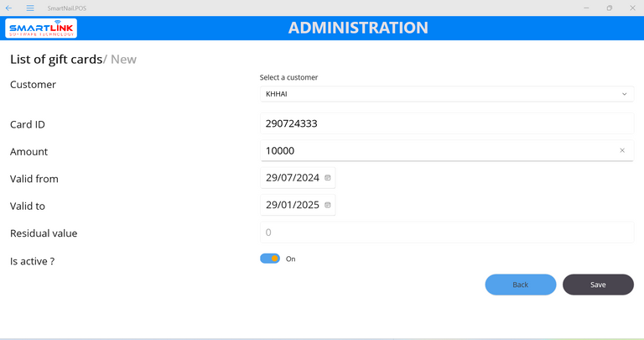Click the Valid from date 29/07/2024
This screenshot has width=644, height=340.
292,178
